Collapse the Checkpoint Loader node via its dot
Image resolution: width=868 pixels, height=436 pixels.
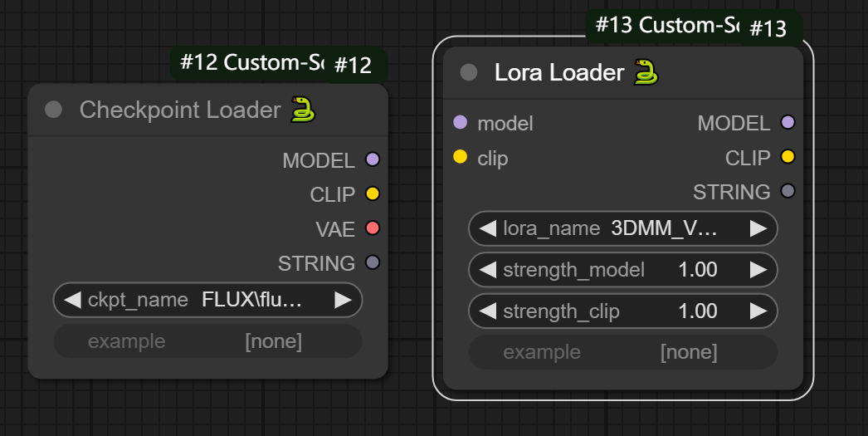[x=54, y=110]
